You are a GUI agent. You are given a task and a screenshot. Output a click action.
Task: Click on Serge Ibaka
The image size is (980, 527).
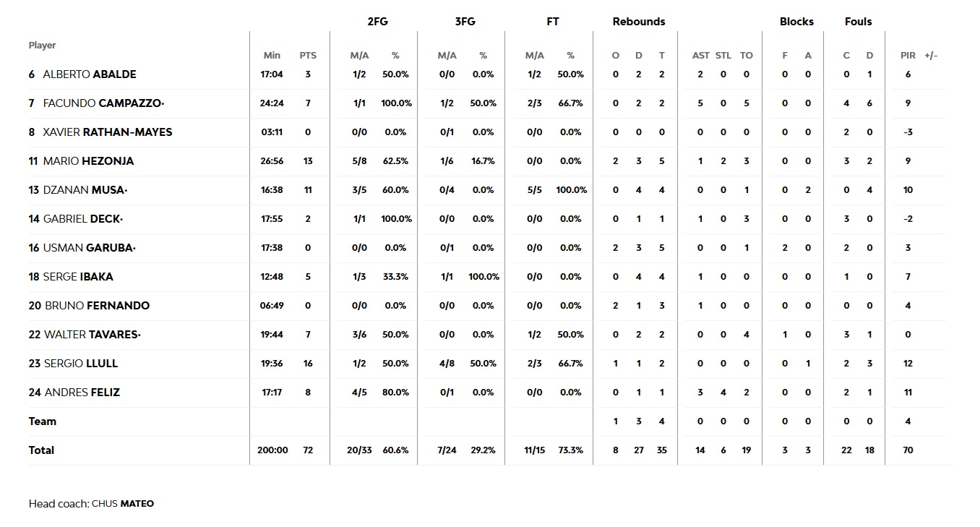(78, 277)
